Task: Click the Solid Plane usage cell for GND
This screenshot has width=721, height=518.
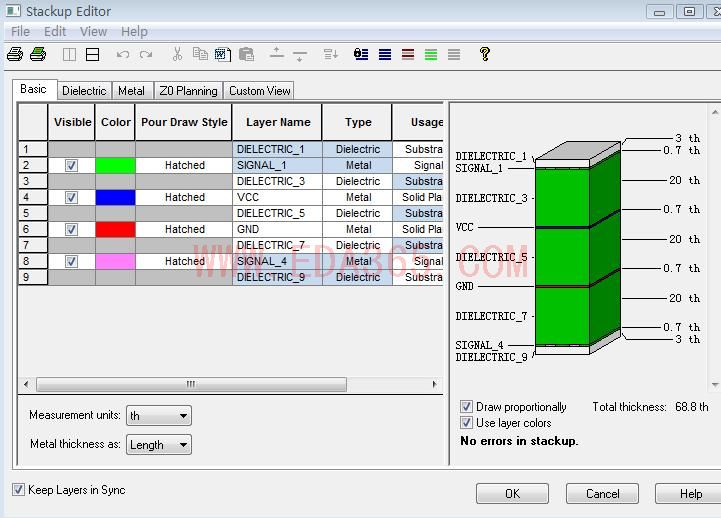Action: tap(418, 229)
